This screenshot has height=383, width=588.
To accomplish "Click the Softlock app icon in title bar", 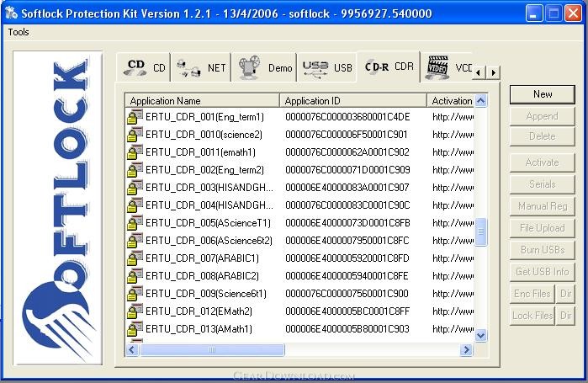I will 11,13.
